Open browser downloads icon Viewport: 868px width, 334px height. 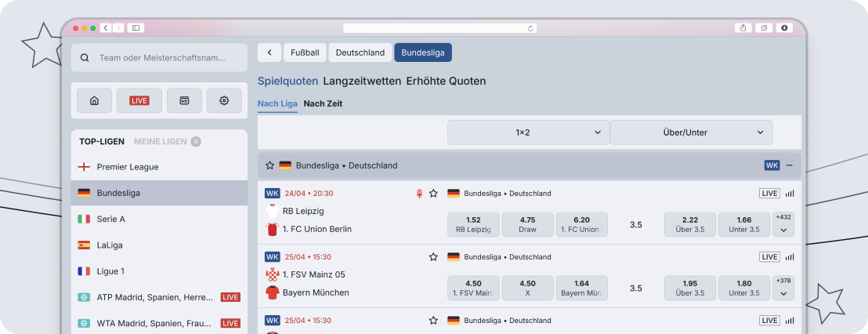tap(784, 27)
